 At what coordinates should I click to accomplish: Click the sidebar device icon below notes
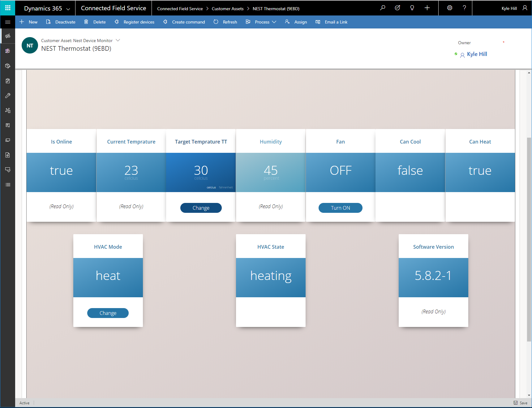pyautogui.click(x=8, y=140)
